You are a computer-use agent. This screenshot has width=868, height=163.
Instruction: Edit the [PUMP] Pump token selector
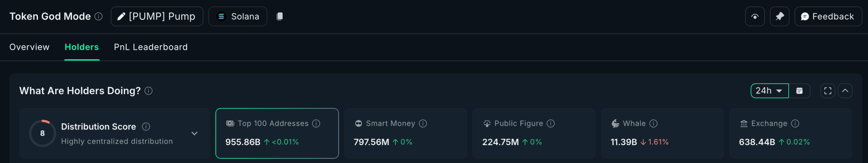point(157,16)
